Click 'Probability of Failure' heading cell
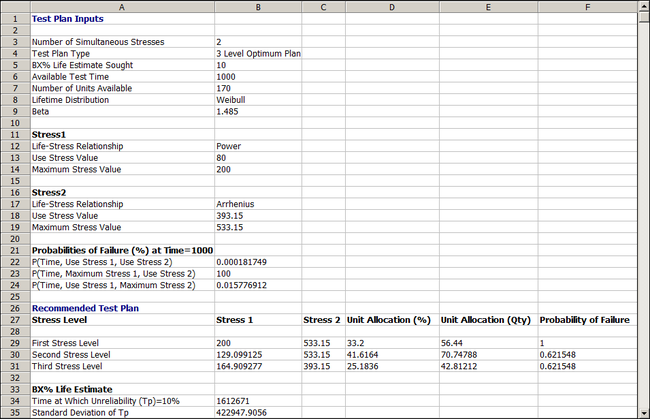The width and height of the screenshot is (650, 419). coord(587,320)
